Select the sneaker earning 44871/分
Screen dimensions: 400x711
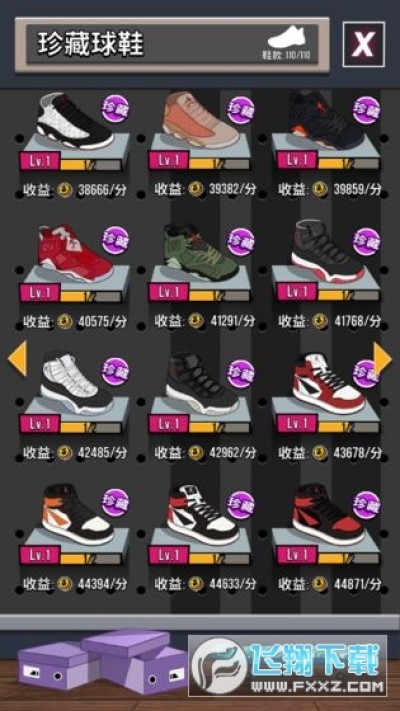tap(328, 515)
